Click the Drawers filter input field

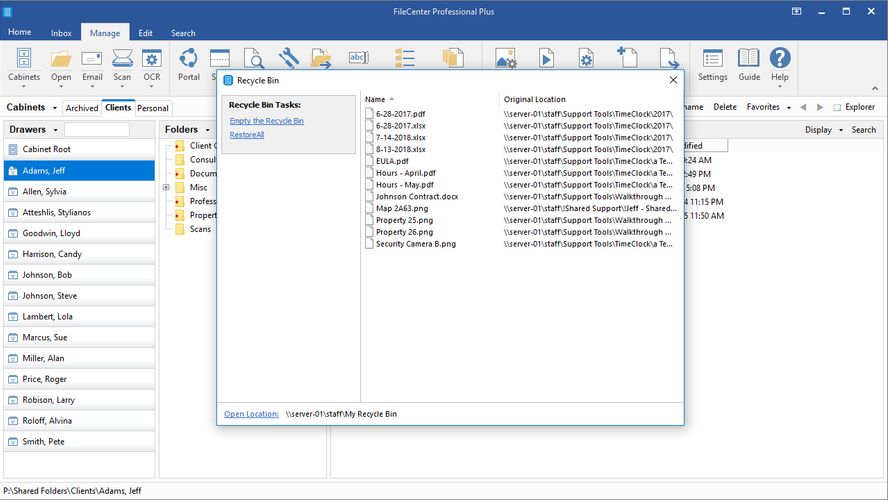point(97,130)
